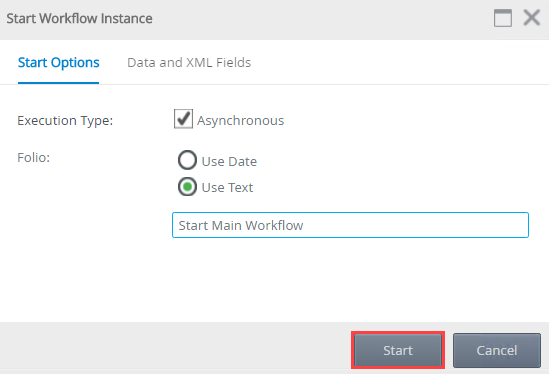
Task: Start the workflow instance
Action: (398, 350)
